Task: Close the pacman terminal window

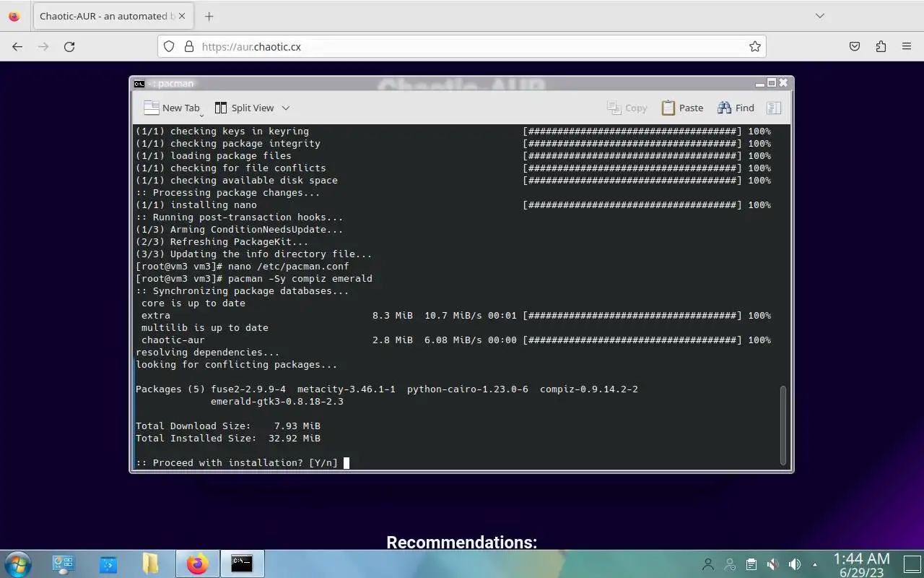Action: point(783,83)
